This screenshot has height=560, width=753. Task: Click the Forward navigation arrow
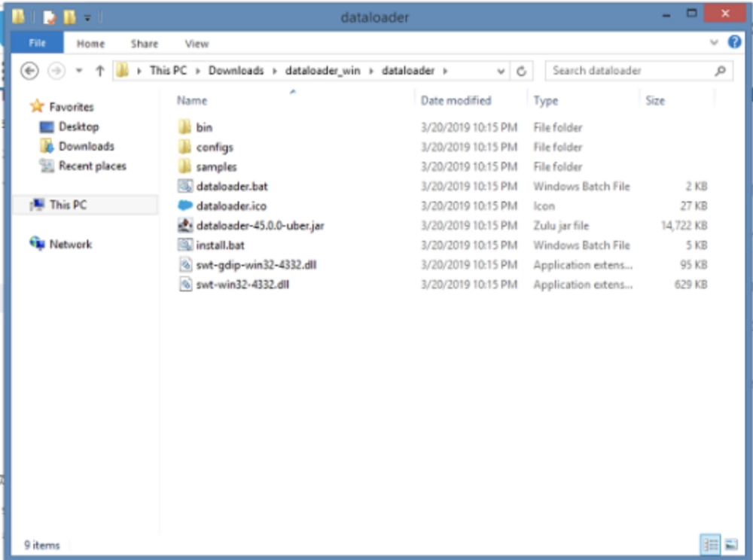pos(56,71)
